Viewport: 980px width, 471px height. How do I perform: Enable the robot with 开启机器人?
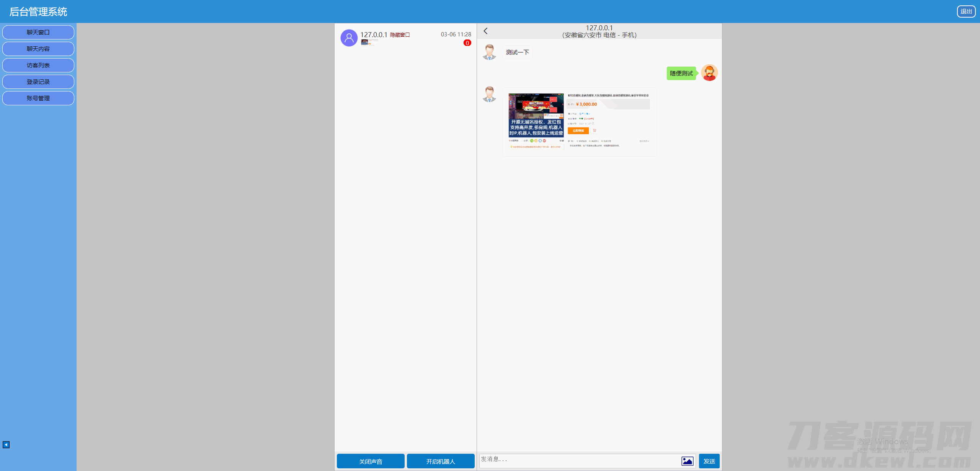440,461
